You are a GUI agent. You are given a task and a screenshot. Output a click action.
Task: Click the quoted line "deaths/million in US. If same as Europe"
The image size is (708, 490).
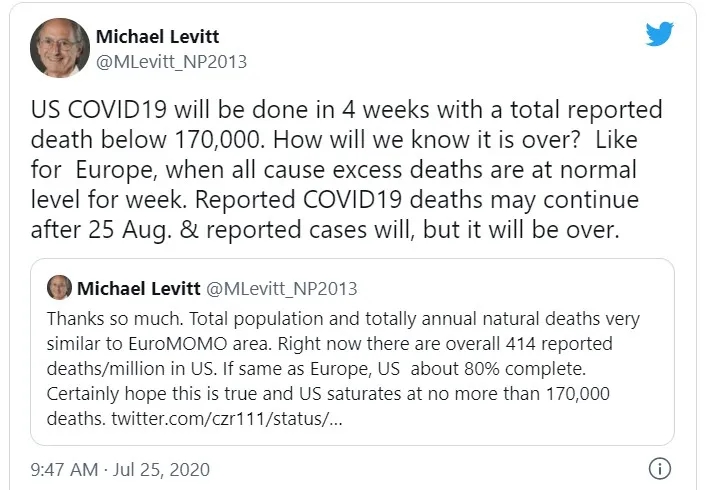pos(316,369)
